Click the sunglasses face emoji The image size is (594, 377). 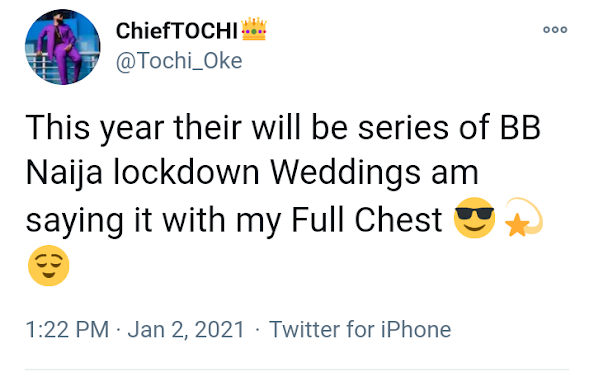[x=474, y=217]
